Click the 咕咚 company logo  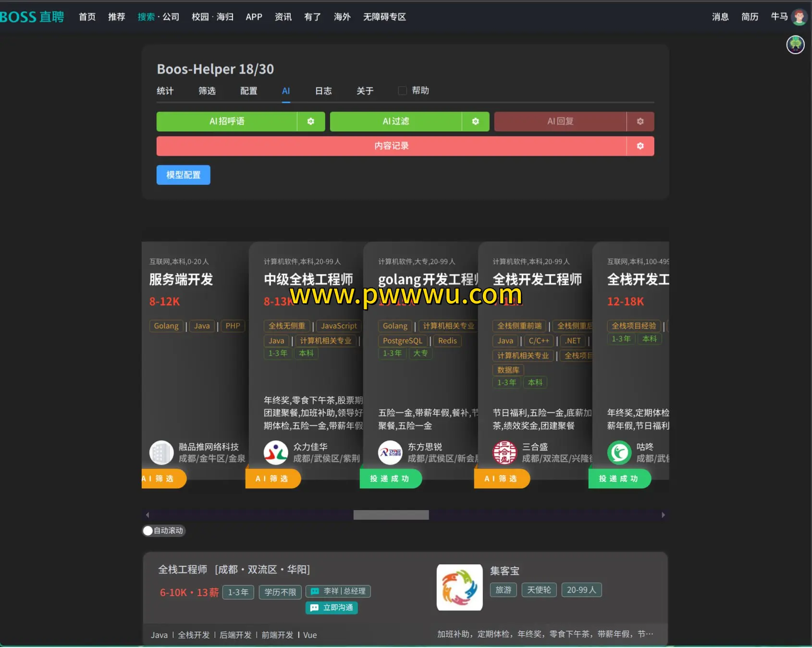619,453
